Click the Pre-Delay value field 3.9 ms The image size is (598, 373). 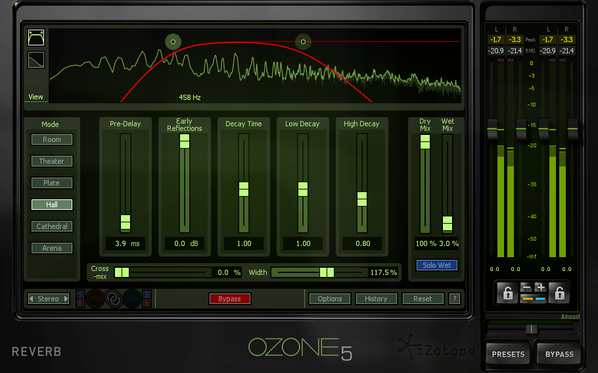125,243
